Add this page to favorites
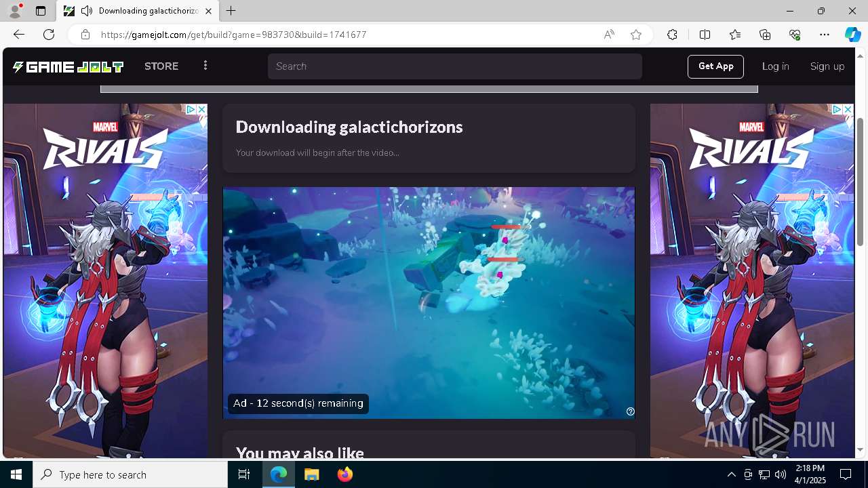This screenshot has height=488, width=868. (636, 35)
